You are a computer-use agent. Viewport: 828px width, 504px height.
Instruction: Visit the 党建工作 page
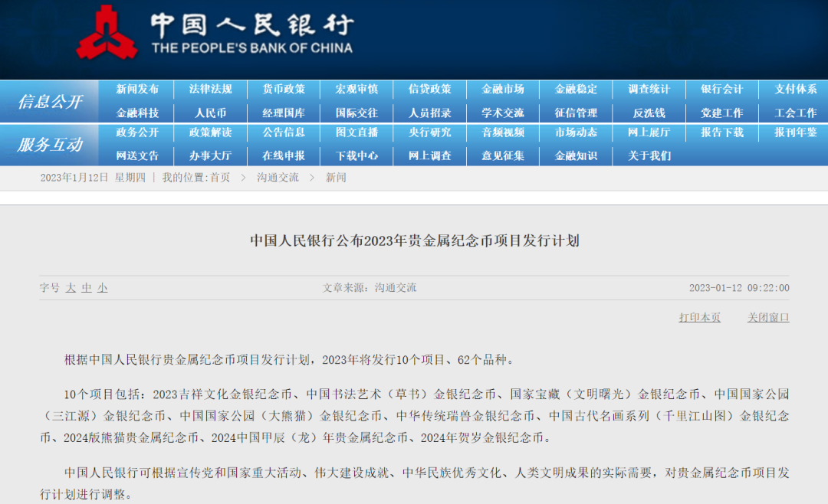722,113
